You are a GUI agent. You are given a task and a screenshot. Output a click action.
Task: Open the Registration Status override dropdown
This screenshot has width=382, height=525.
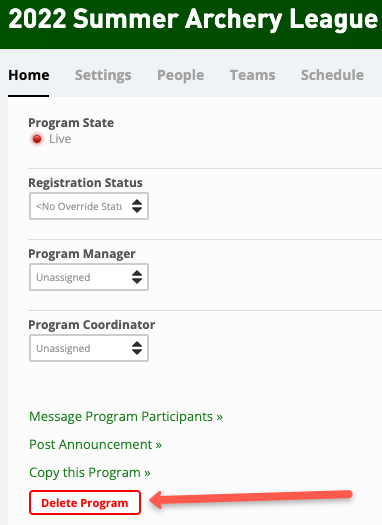tap(89, 206)
